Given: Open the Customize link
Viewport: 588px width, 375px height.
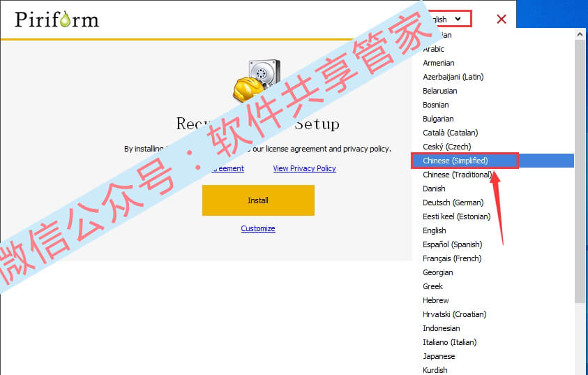Looking at the screenshot, I should pyautogui.click(x=258, y=228).
